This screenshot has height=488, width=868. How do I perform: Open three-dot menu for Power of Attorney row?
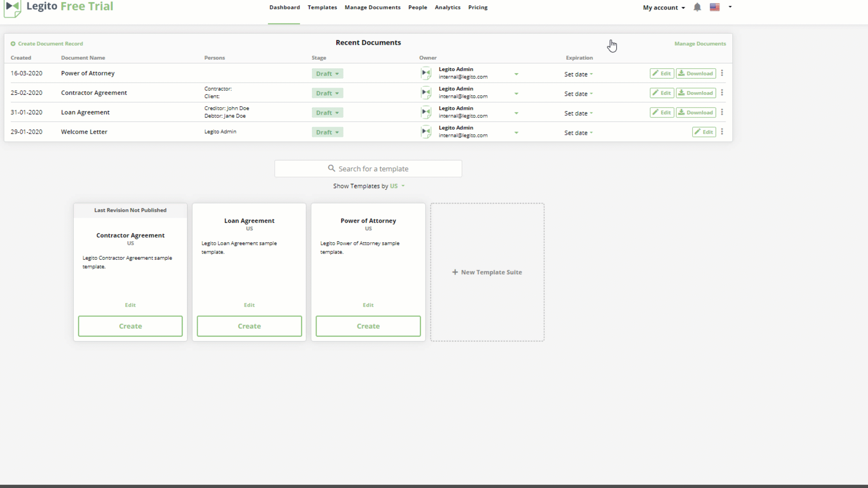point(722,73)
